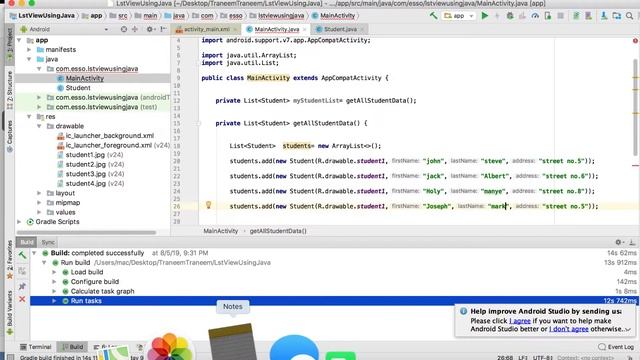Click the lstviewusingjava breadcrumb in the navigation bar
This screenshot has height=360, width=640.
point(277,16)
